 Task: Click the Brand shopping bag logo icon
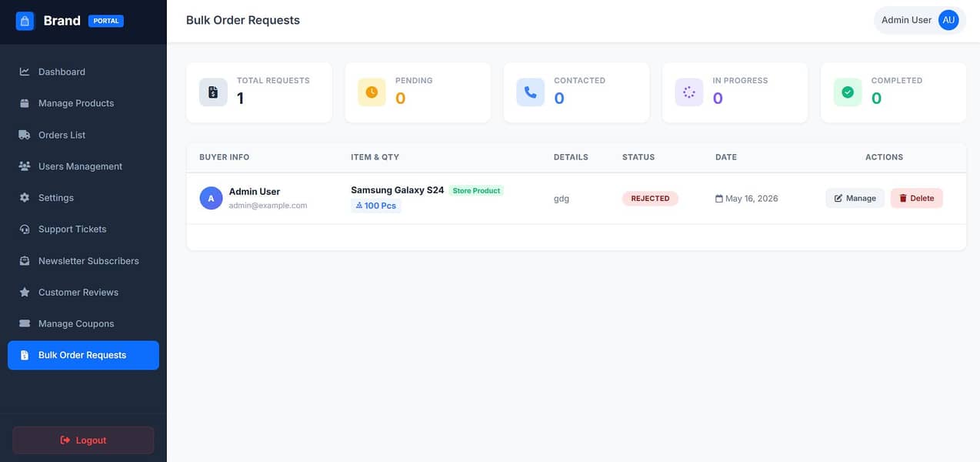pyautogui.click(x=25, y=21)
